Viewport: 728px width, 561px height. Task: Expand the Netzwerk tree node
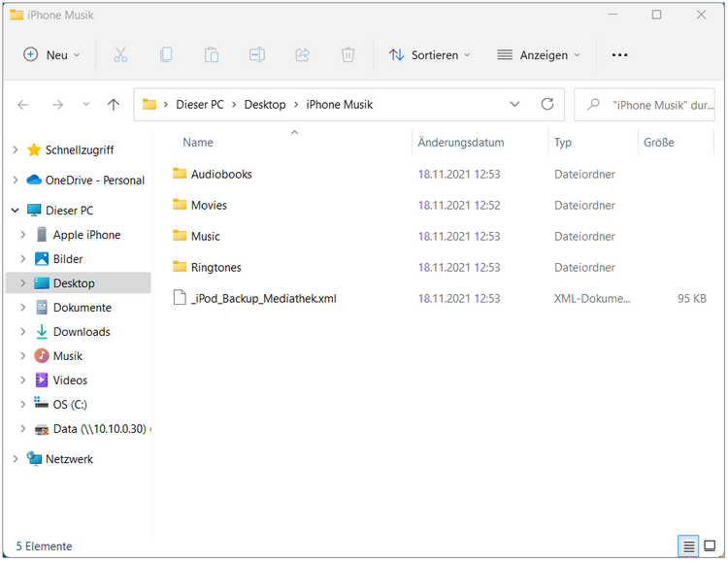[16, 459]
